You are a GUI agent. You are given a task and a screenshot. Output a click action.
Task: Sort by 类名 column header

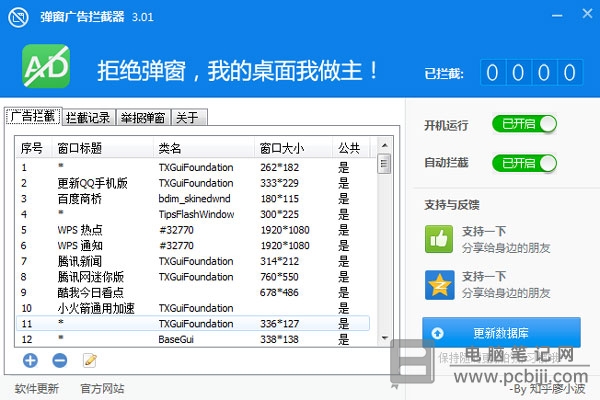coord(204,148)
